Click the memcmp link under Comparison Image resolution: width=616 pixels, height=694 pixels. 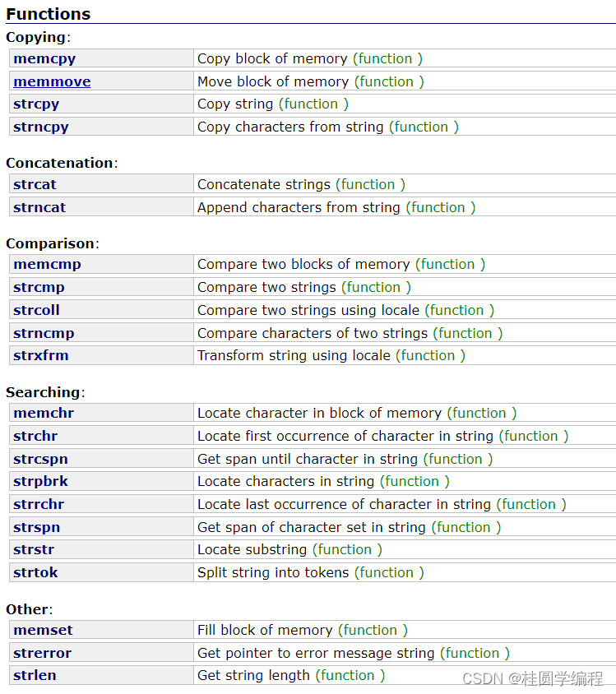pos(47,264)
